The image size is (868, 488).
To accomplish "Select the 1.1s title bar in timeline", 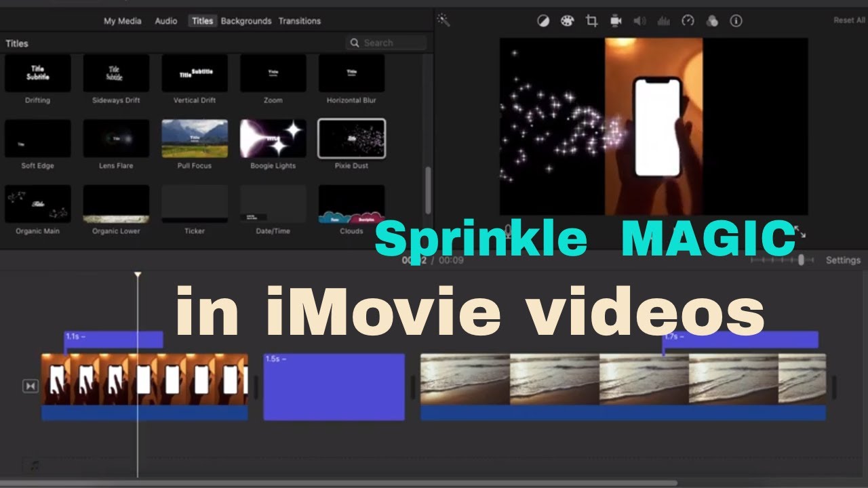I will [113, 340].
